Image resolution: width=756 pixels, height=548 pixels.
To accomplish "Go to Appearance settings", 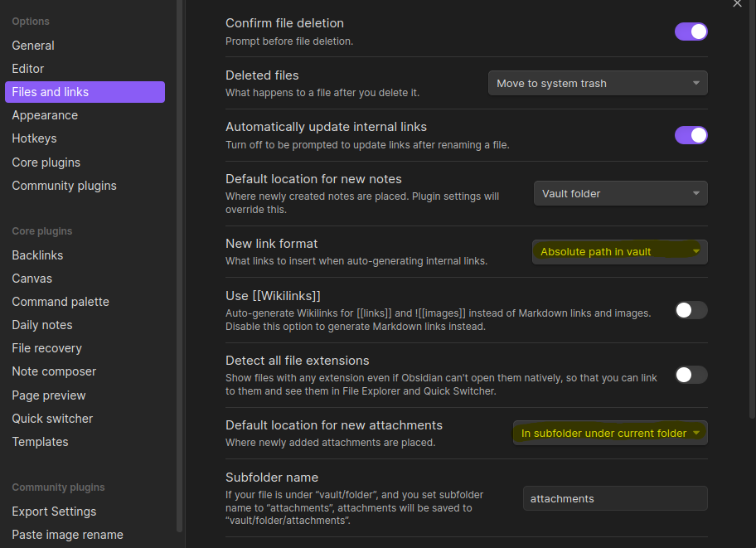I will pos(45,115).
